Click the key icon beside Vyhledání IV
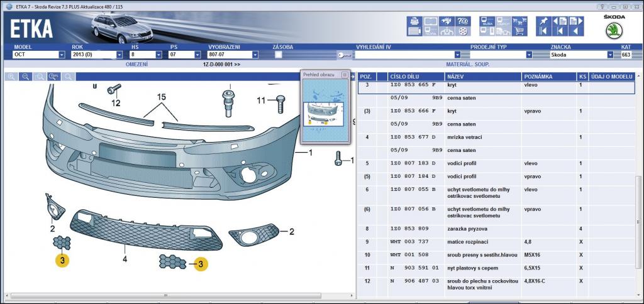 pyautogui.click(x=344, y=55)
